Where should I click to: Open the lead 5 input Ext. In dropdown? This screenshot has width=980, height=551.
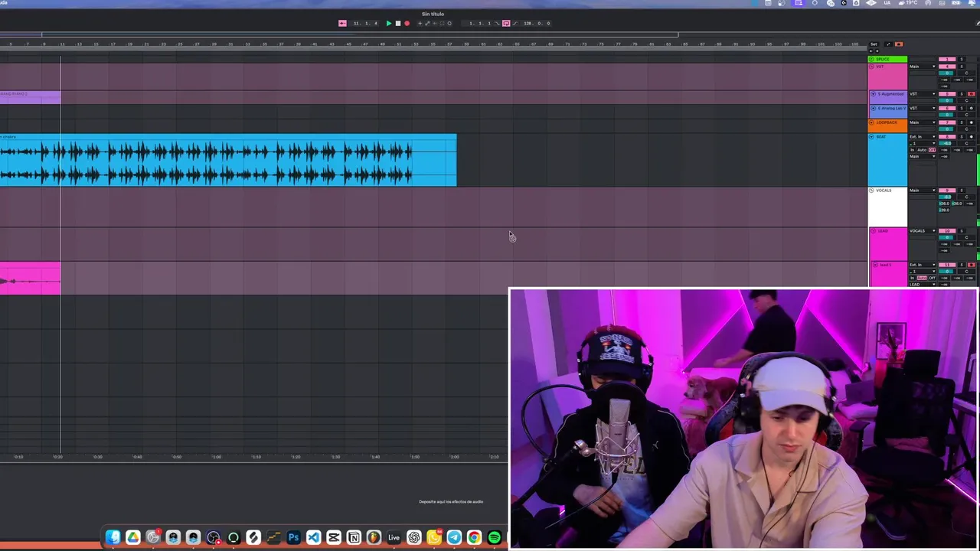(x=923, y=265)
